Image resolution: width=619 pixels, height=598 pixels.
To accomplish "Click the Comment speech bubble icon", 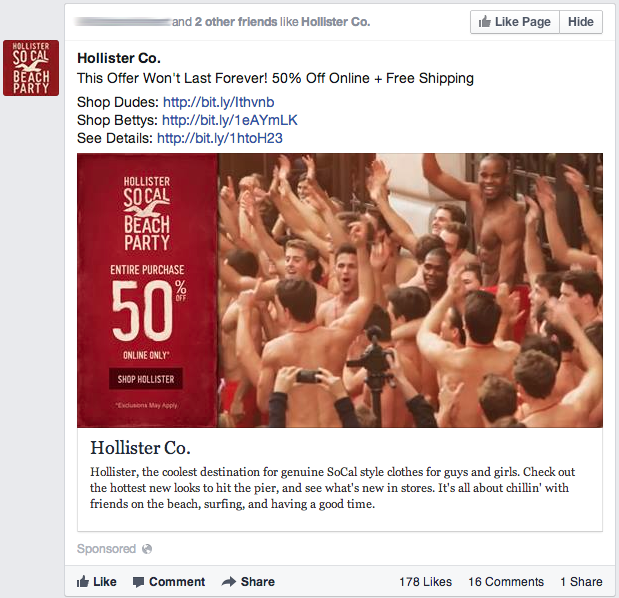I will (138, 582).
